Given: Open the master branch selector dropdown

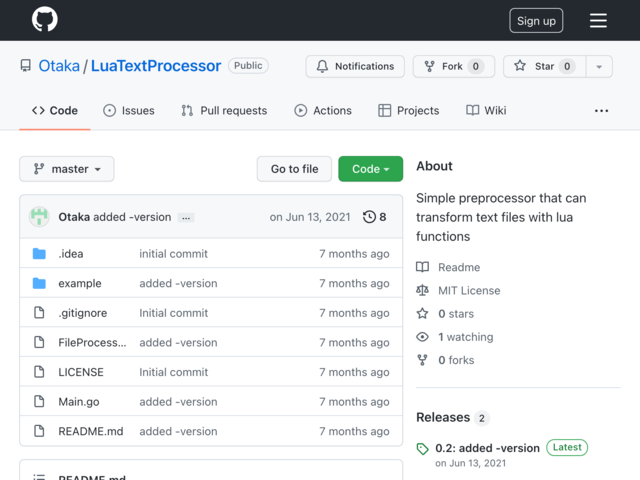Looking at the screenshot, I should (x=67, y=169).
